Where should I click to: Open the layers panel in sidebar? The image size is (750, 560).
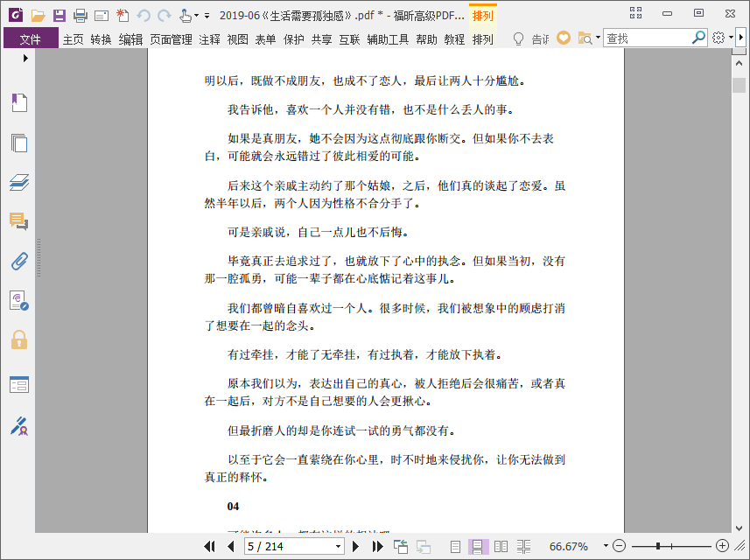19,182
